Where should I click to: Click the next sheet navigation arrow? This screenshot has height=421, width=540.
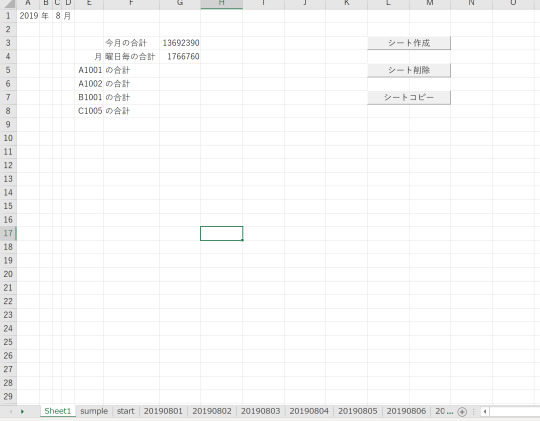point(22,411)
